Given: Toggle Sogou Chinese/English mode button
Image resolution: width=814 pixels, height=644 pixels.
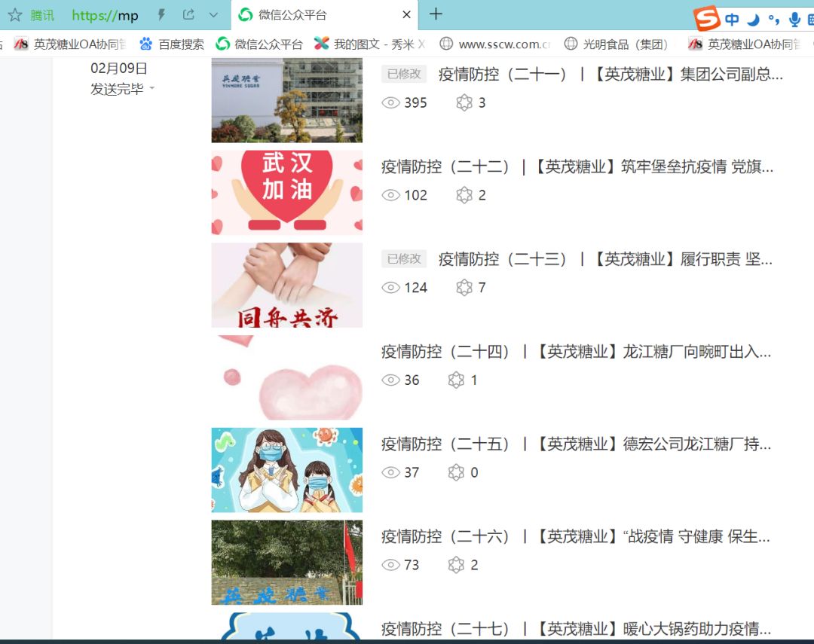Looking at the screenshot, I should tap(732, 20).
